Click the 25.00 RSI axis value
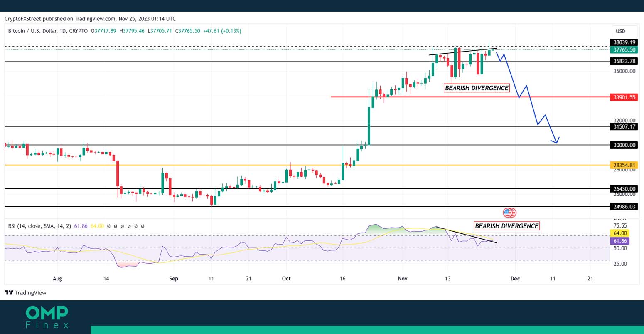644x334 pixels. (620, 264)
